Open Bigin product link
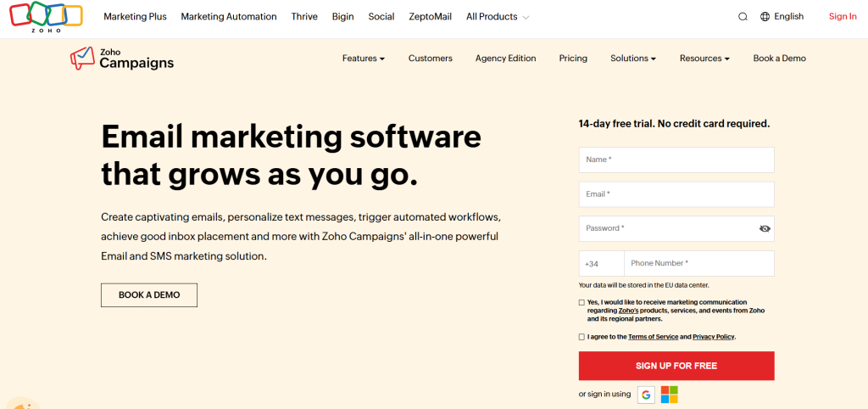The width and height of the screenshot is (868, 409). tap(342, 17)
